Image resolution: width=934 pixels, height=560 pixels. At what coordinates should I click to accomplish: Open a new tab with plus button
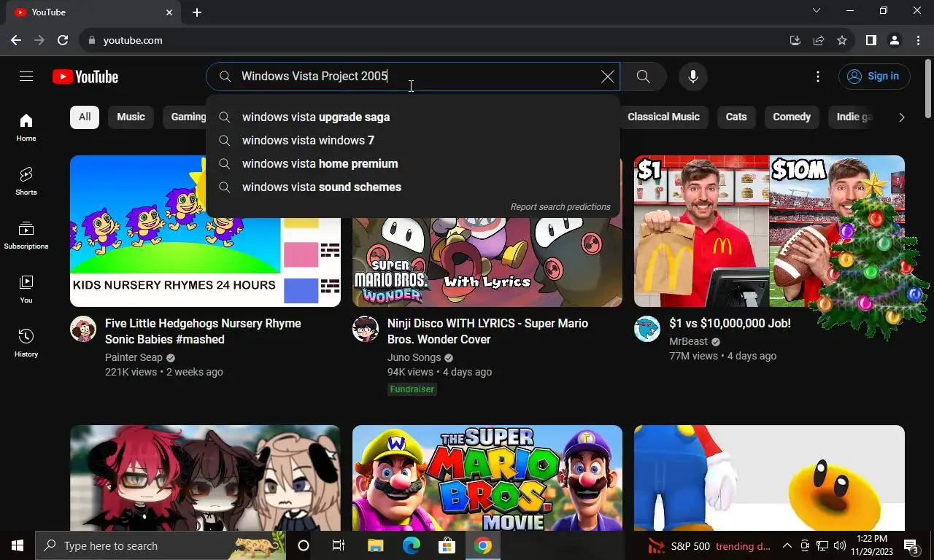[x=197, y=12]
